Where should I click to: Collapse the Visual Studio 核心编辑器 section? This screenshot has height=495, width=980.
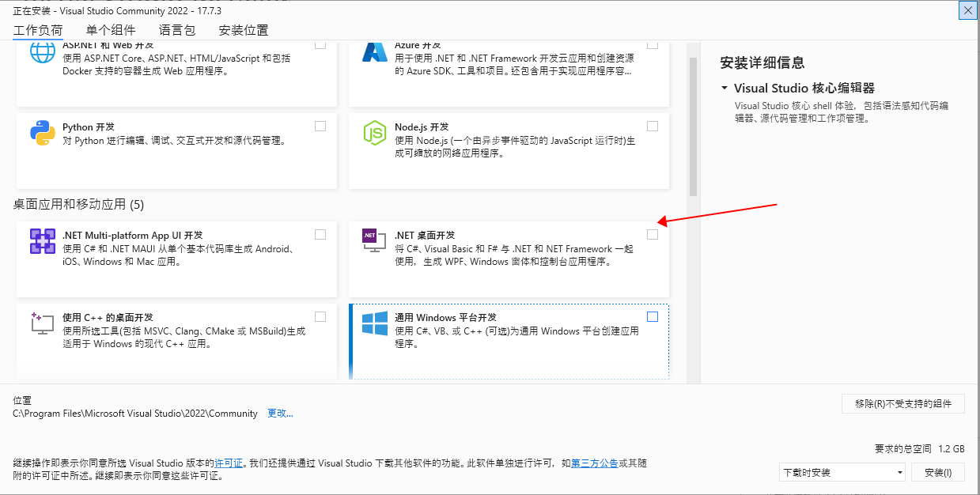724,89
